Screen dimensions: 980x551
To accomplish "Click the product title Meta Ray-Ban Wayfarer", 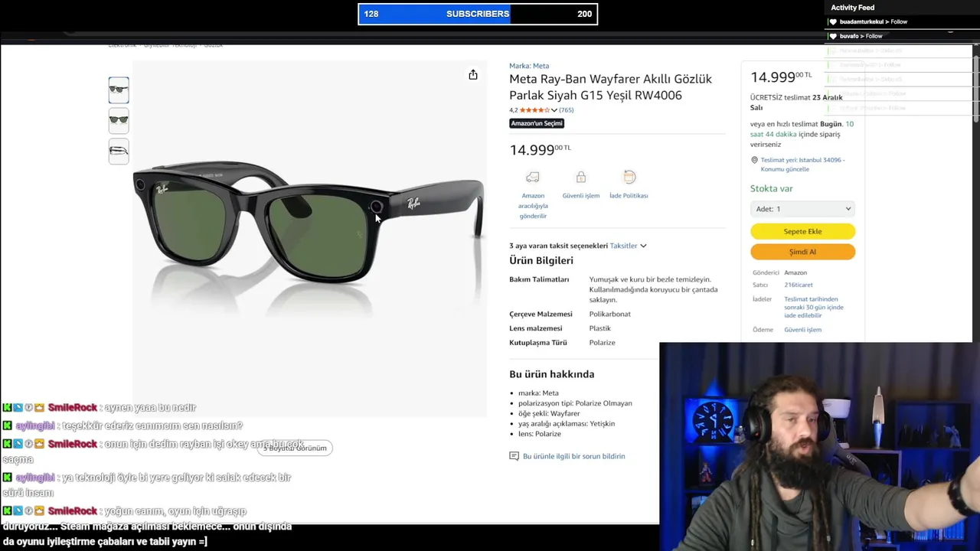I will [610, 87].
